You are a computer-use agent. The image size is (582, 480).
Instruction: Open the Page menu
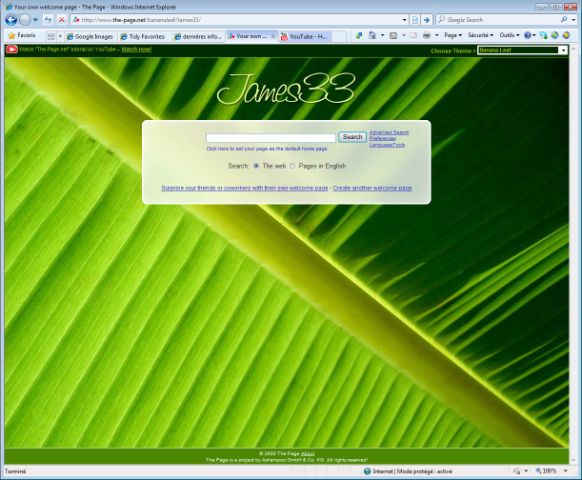[453, 35]
